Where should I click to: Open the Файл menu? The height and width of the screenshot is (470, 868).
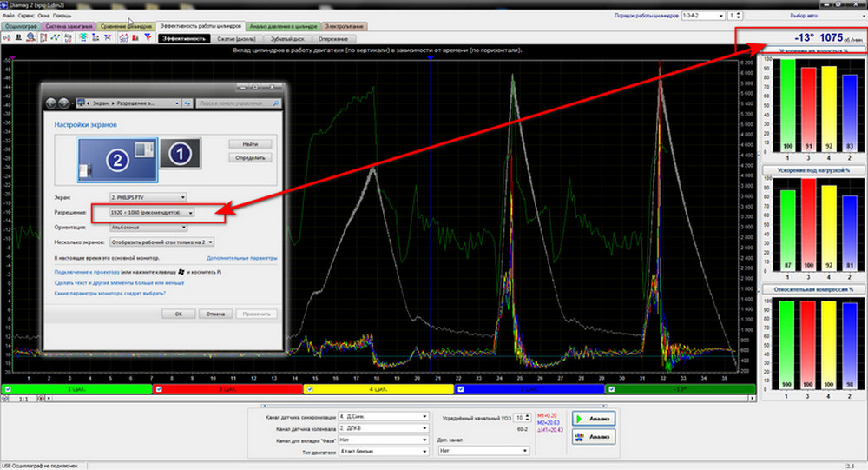(9, 16)
